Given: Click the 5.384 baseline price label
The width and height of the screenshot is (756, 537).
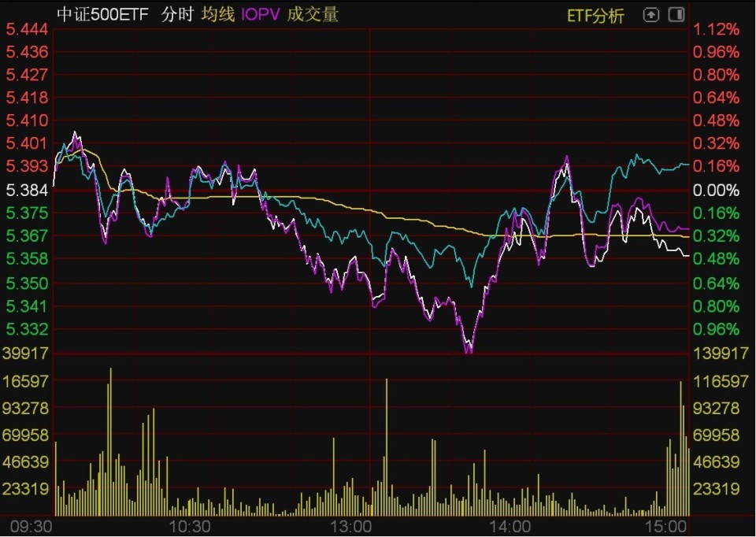Looking at the screenshot, I should [27, 191].
